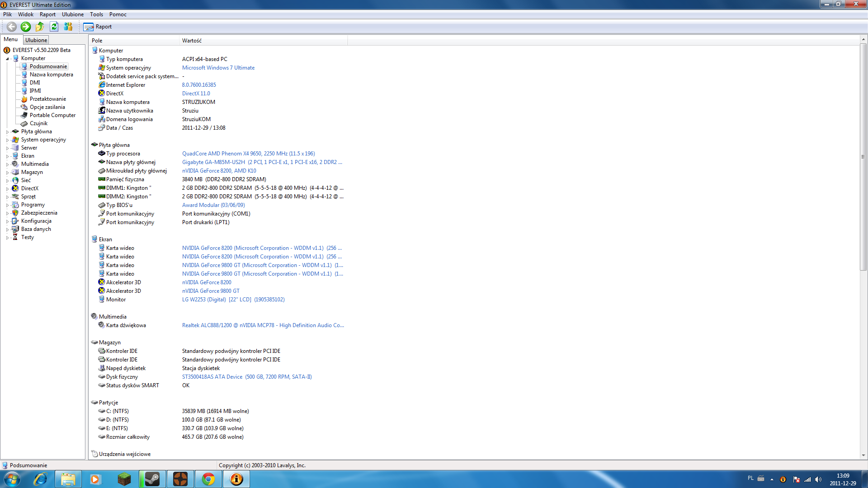The image size is (868, 488).
Task: Click the Internet Explorer version 8.0.7600.16385 link
Action: click(199, 85)
